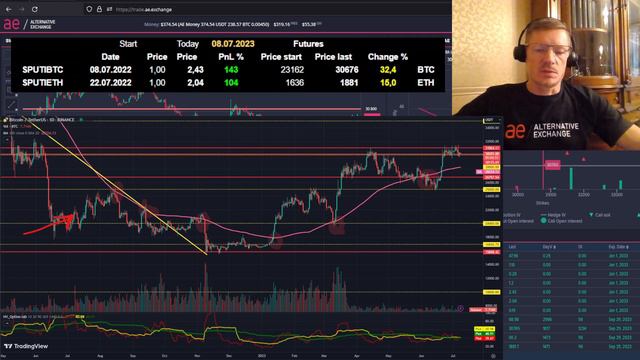Open the Bitcoin / TetherUS symbol title
The image size is (640, 360).
(41, 120)
